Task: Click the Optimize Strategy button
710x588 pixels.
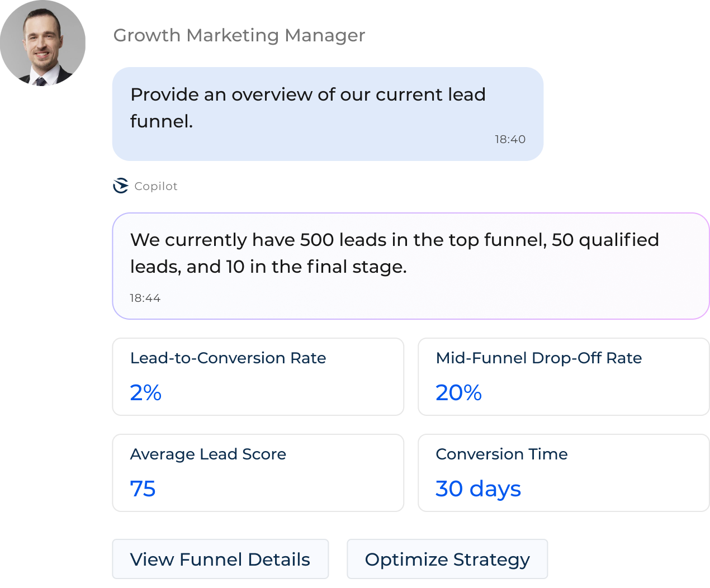Action: (x=447, y=559)
